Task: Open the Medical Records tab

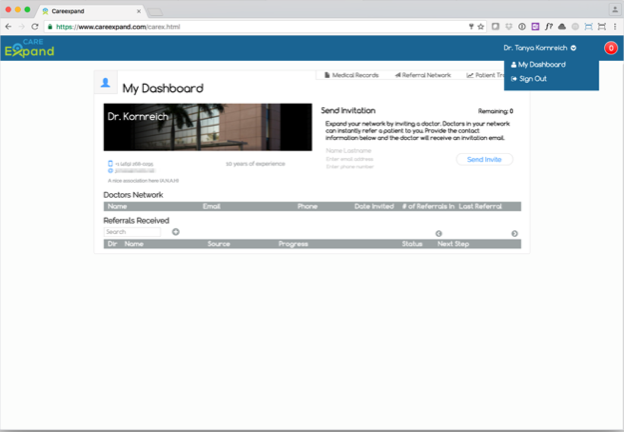Action: pos(351,75)
